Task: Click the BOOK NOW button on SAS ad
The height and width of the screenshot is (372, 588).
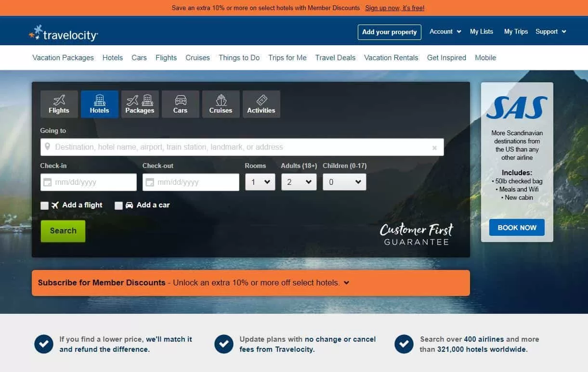Action: pyautogui.click(x=517, y=228)
